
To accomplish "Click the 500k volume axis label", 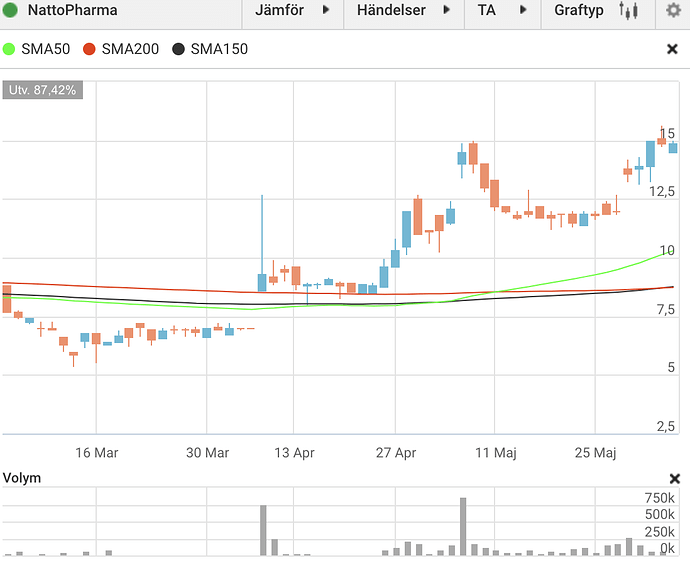I will [659, 514].
